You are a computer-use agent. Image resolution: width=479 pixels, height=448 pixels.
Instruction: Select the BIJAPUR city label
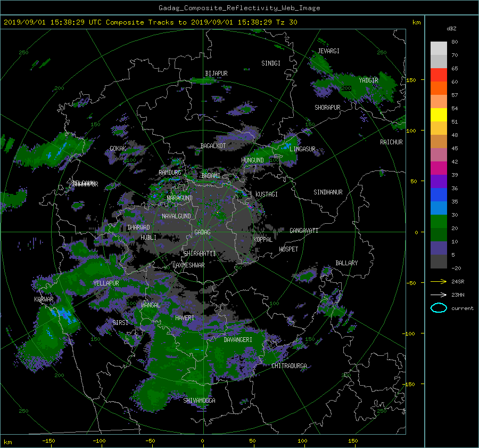click(x=216, y=74)
